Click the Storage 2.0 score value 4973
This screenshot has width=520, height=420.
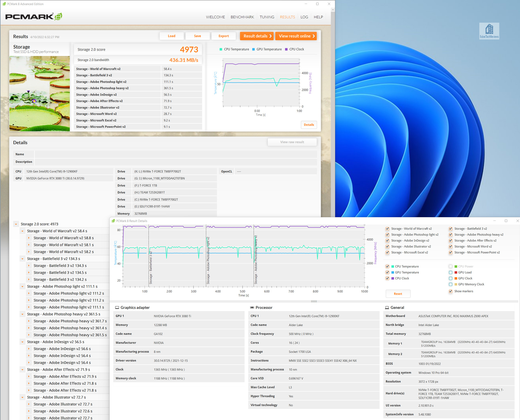189,50
